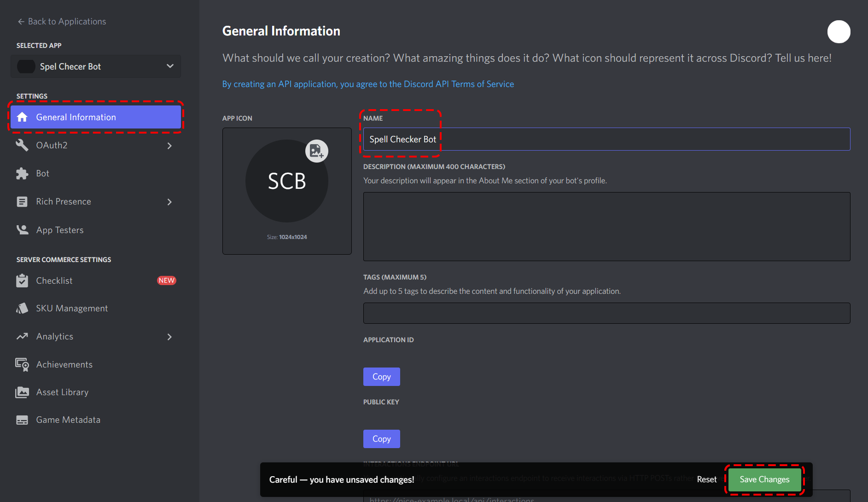This screenshot has height=502, width=868.
Task: Select the SKU Management icon
Action: click(x=22, y=308)
